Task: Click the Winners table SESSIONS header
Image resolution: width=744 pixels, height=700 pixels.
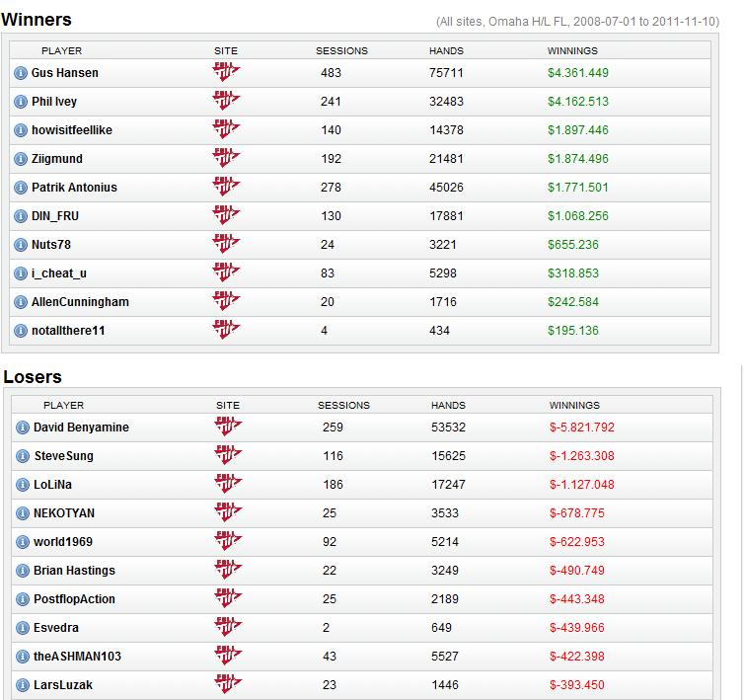Action: point(341,50)
